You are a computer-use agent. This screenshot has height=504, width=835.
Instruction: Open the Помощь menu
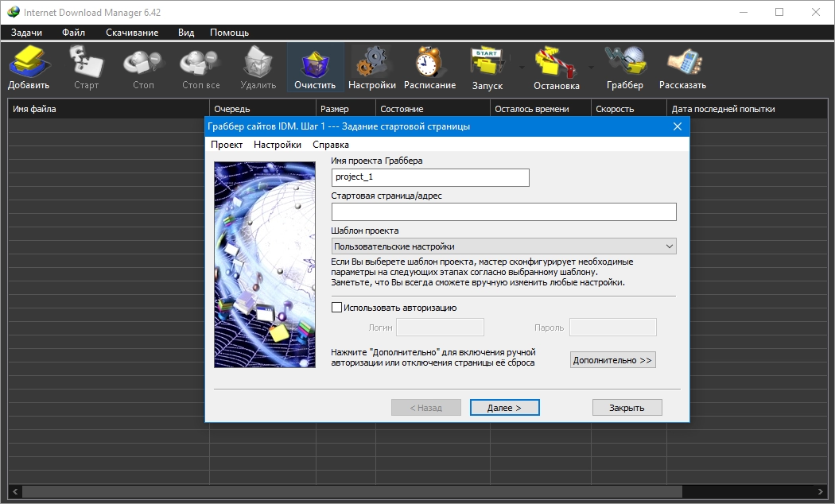(x=230, y=33)
